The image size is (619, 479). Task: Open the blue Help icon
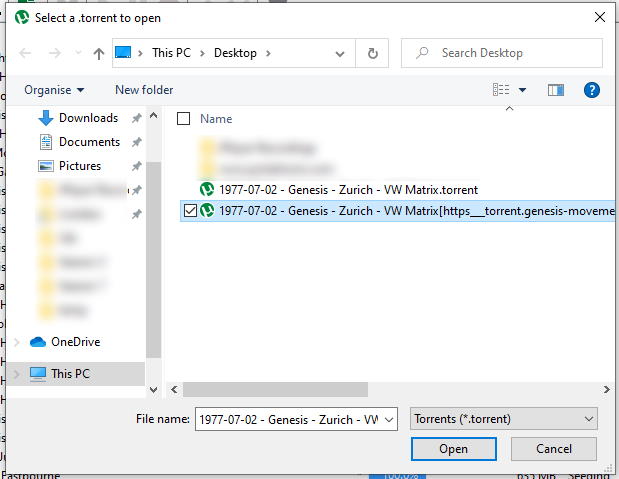coord(591,90)
